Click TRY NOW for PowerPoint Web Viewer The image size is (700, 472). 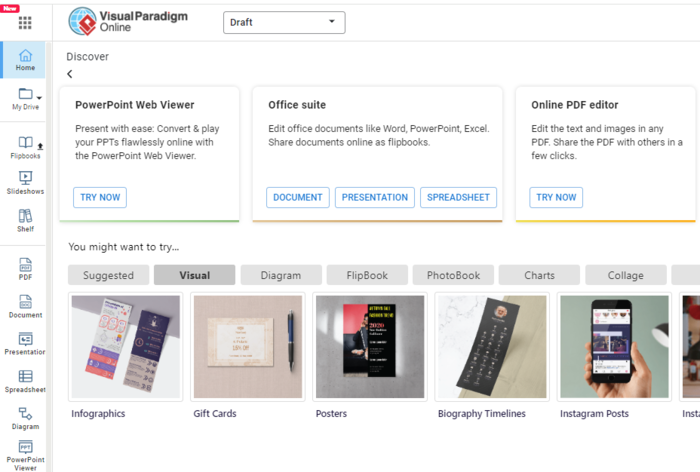100,197
